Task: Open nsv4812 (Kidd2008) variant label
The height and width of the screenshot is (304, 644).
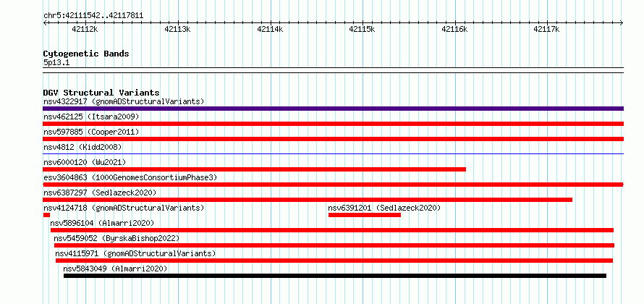Action: (82, 147)
